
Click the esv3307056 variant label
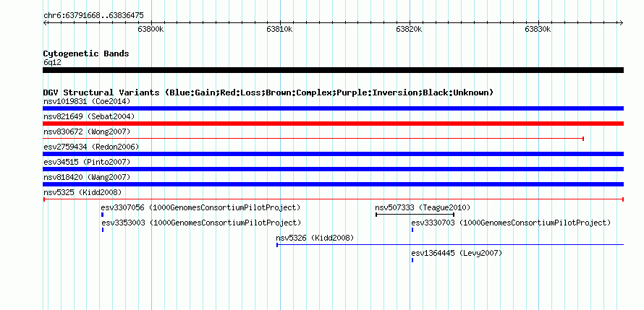click(201, 207)
